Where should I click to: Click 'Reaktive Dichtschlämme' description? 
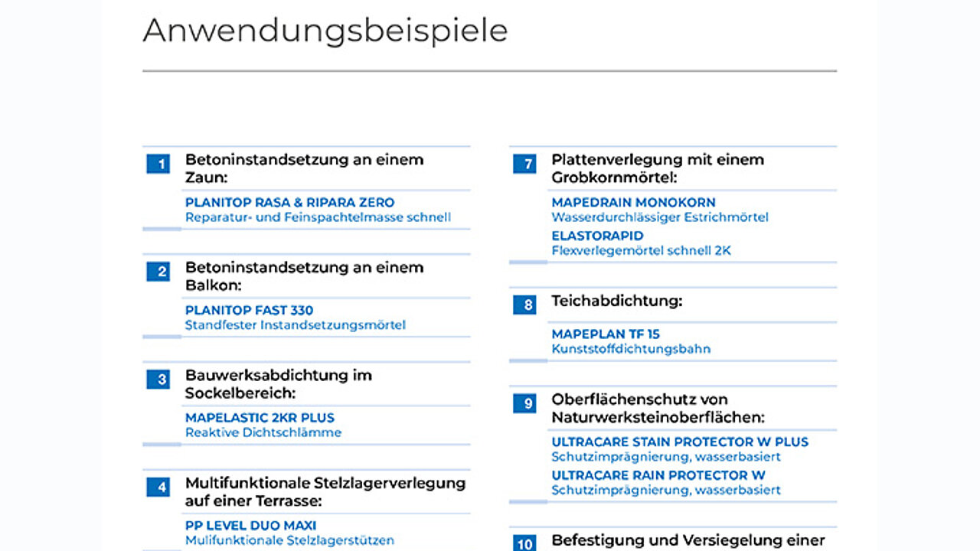click(263, 432)
